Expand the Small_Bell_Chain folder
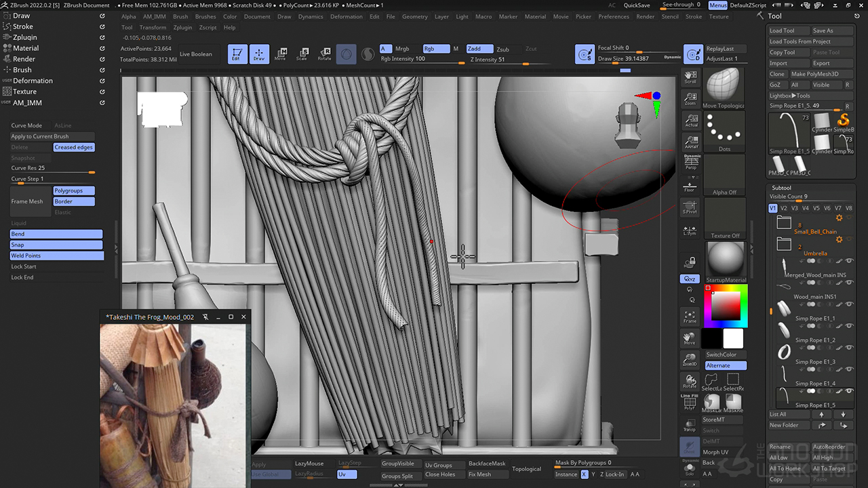 coord(785,223)
